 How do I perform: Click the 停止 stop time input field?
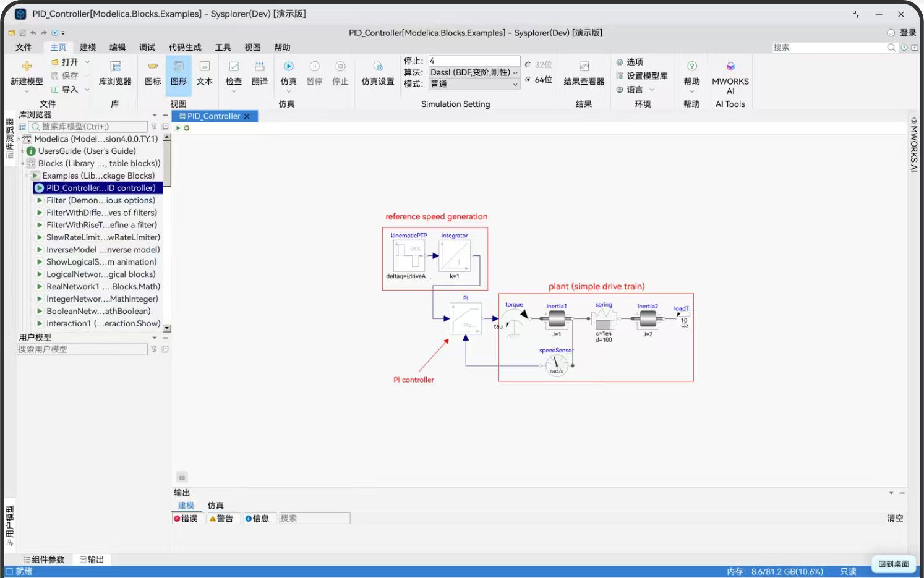click(474, 61)
